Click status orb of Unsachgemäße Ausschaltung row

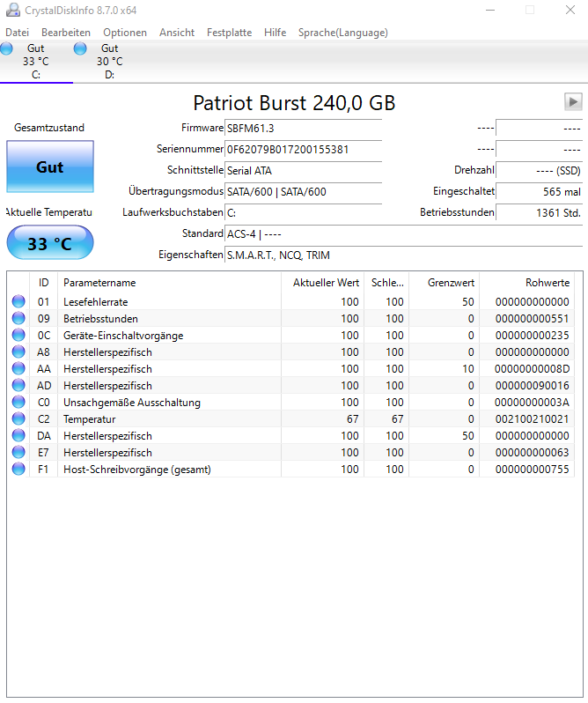pos(18,402)
